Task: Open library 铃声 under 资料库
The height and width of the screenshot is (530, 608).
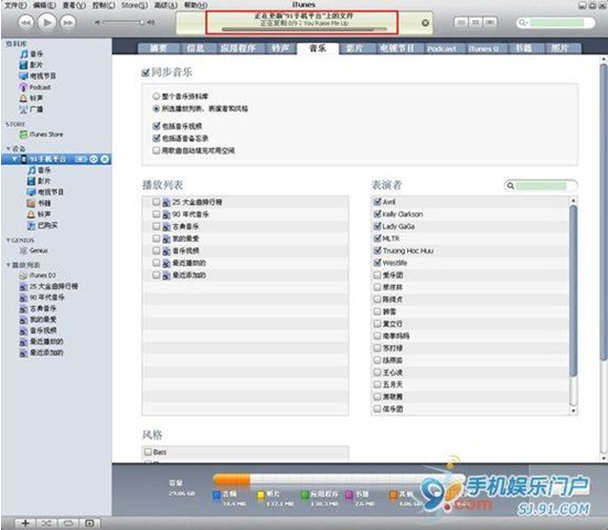Action: [x=31, y=98]
